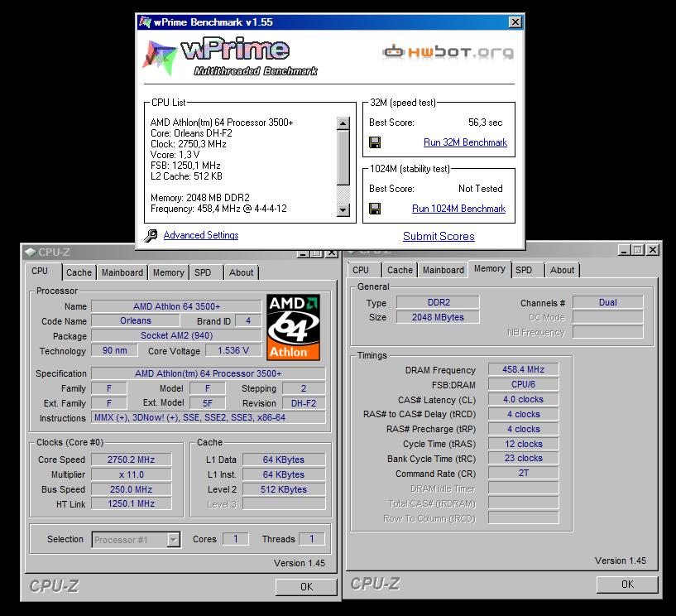Image resolution: width=676 pixels, height=616 pixels.
Task: Click Cycle Time value 12 clocks
Action: [524, 444]
